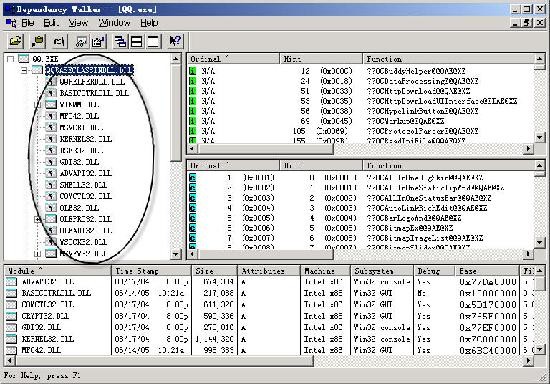The image size is (550, 384).
Task: Expand the last partially visible tree node
Action: (x=38, y=253)
